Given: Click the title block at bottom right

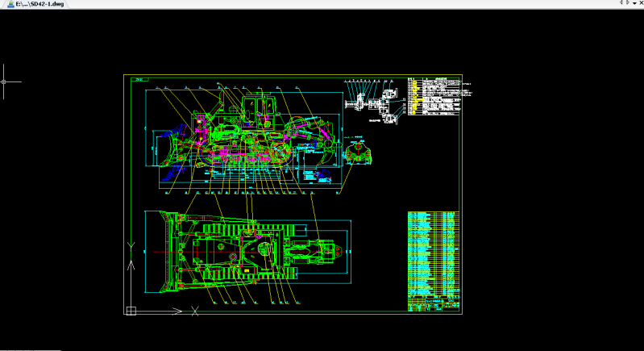Looking at the screenshot, I should [434, 304].
